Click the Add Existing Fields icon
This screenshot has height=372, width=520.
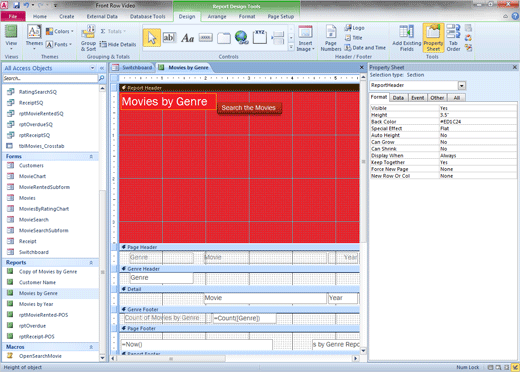tap(407, 38)
